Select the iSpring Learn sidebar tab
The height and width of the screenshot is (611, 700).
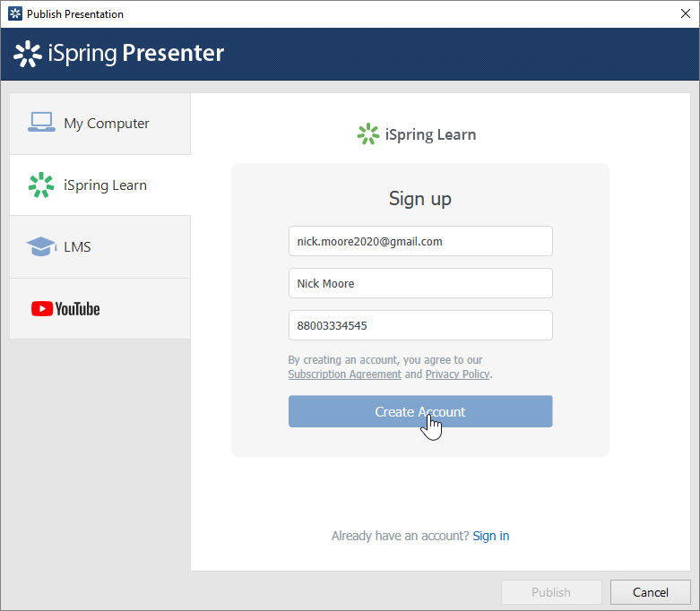point(100,185)
